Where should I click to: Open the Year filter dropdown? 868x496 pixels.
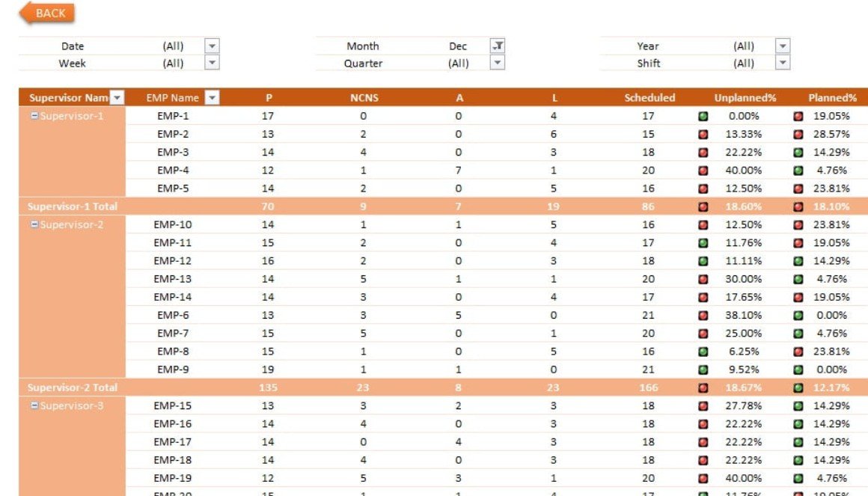(x=783, y=46)
